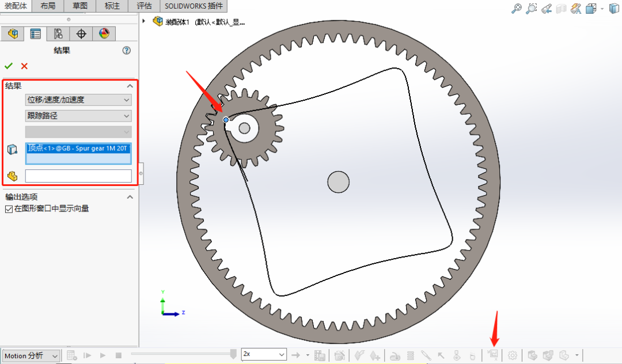This screenshot has width=622, height=364.
Task: Click the display style cube icon
Action: pos(613,9)
